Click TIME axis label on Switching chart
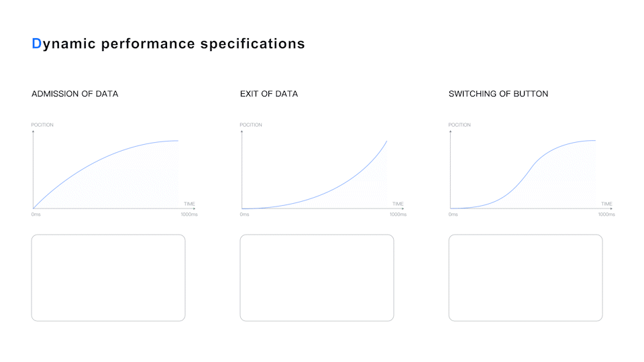This screenshot has height=362, width=644. [x=606, y=204]
